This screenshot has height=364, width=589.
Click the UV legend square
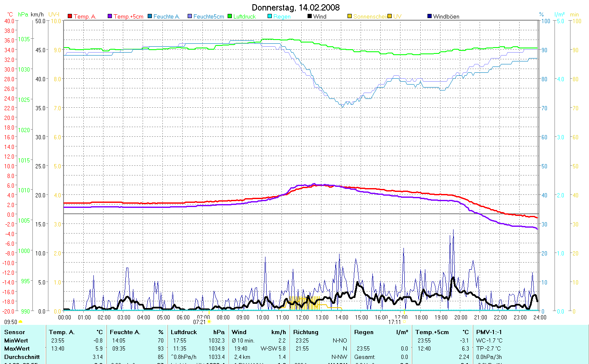[x=390, y=16]
